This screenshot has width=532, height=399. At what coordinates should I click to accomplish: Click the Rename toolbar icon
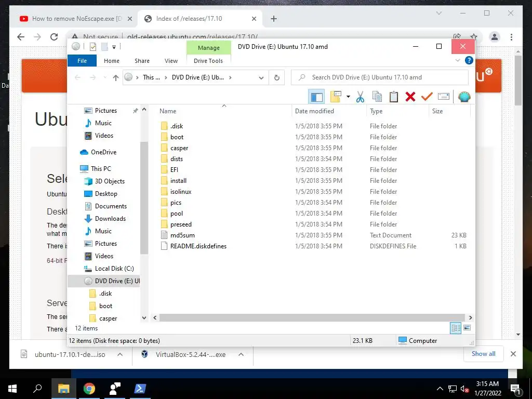click(444, 97)
